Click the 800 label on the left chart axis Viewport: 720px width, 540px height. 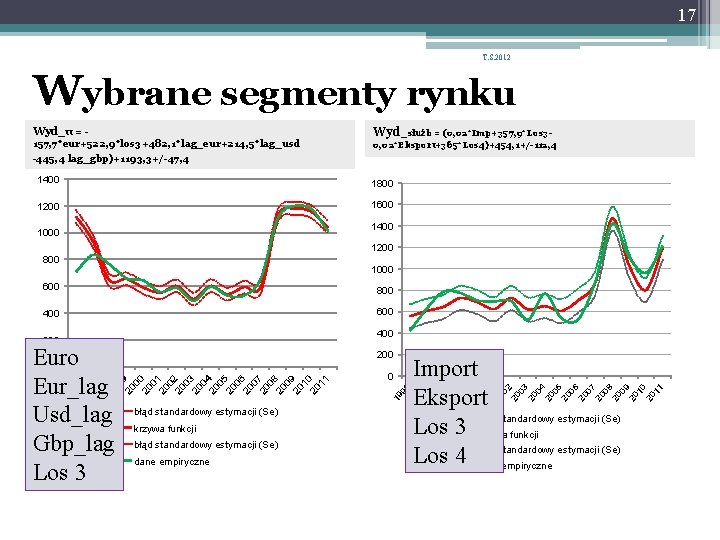(x=51, y=259)
